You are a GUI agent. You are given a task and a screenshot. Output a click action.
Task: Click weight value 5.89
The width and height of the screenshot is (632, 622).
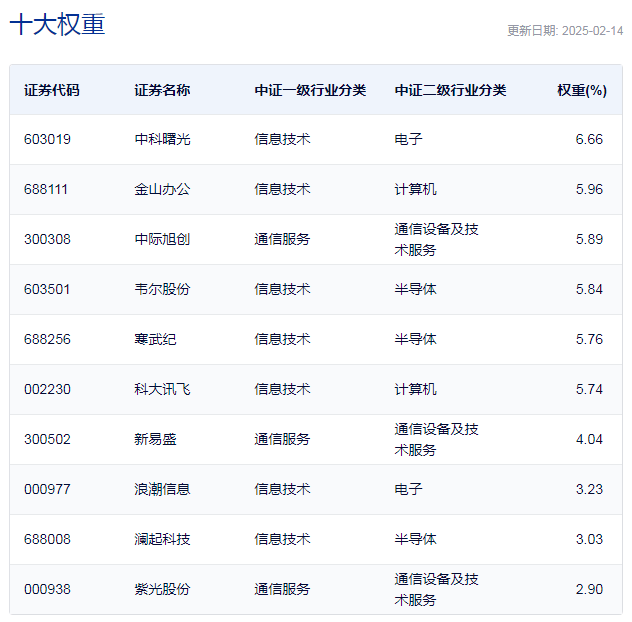(x=589, y=239)
